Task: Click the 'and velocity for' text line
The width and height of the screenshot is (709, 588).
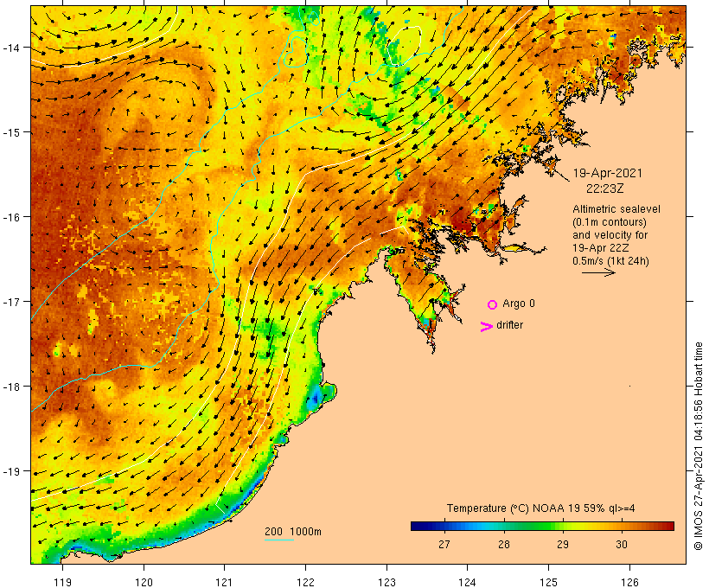Action: pos(610,234)
